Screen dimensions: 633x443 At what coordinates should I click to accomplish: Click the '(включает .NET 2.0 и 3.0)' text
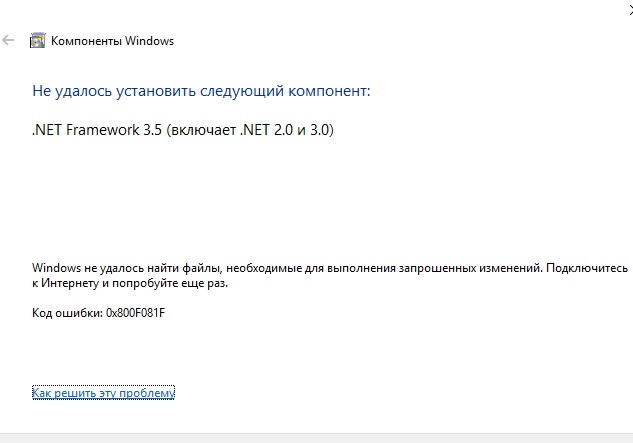point(250,130)
